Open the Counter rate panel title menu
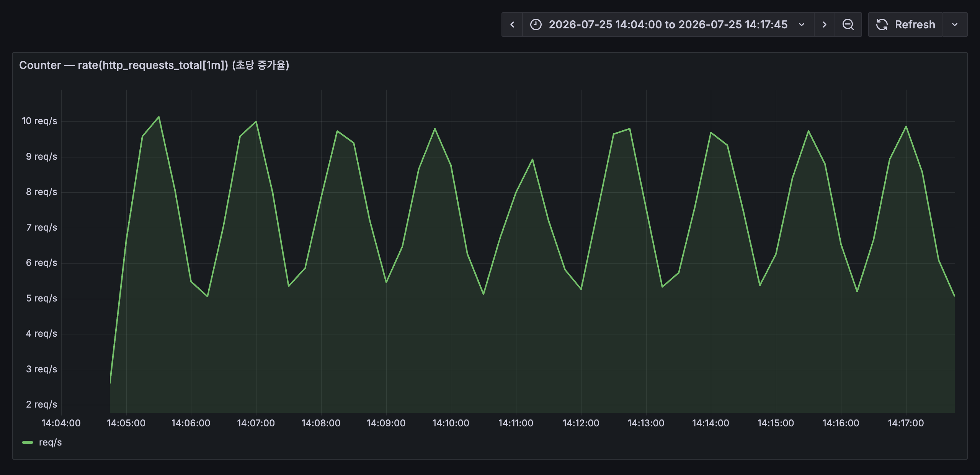 pyautogui.click(x=154, y=65)
